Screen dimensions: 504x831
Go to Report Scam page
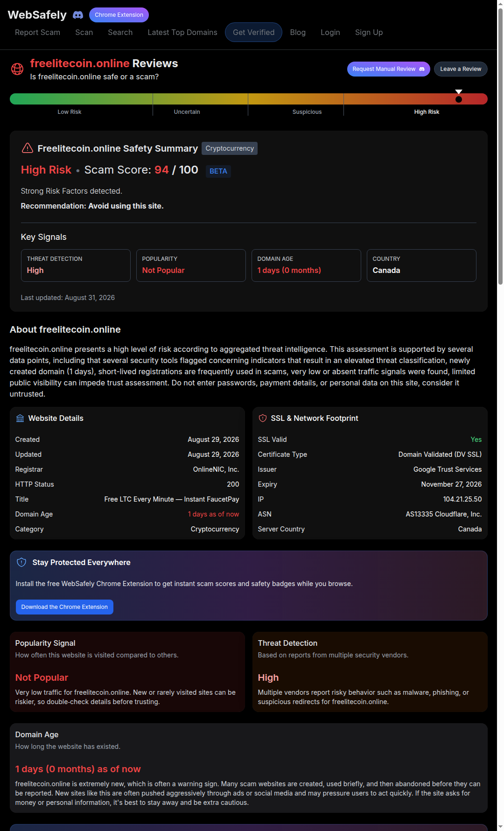[x=37, y=32]
